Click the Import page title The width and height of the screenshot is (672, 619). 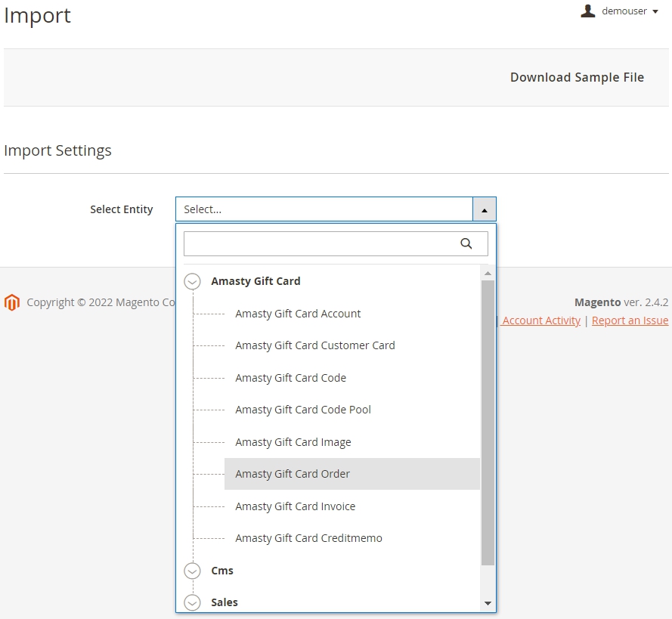coord(37,16)
